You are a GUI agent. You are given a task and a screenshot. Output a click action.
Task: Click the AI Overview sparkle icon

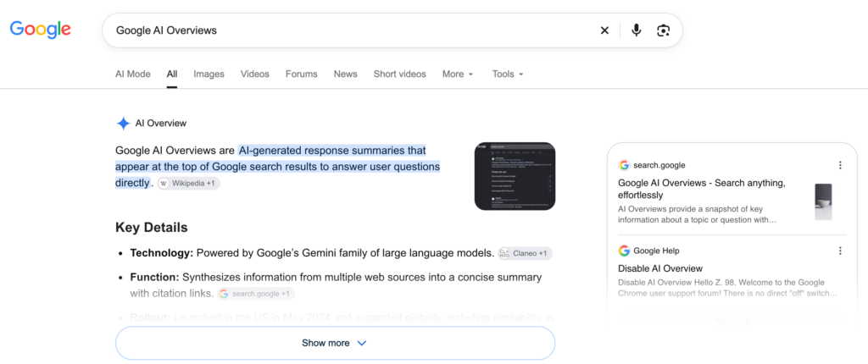click(x=123, y=124)
